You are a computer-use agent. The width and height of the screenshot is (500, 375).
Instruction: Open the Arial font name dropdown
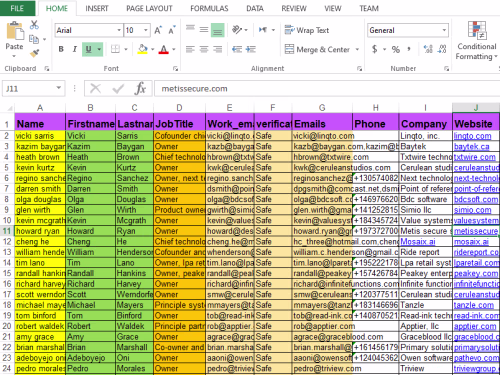point(119,30)
